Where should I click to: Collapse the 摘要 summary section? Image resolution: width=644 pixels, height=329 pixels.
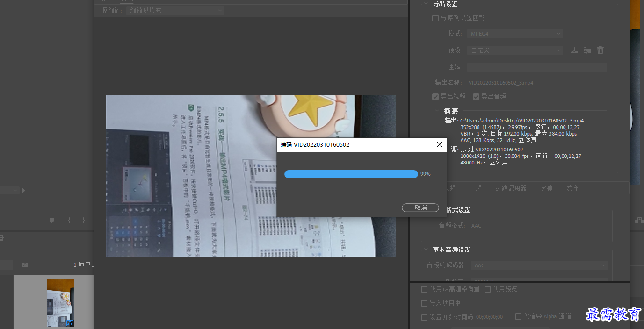tap(437, 111)
